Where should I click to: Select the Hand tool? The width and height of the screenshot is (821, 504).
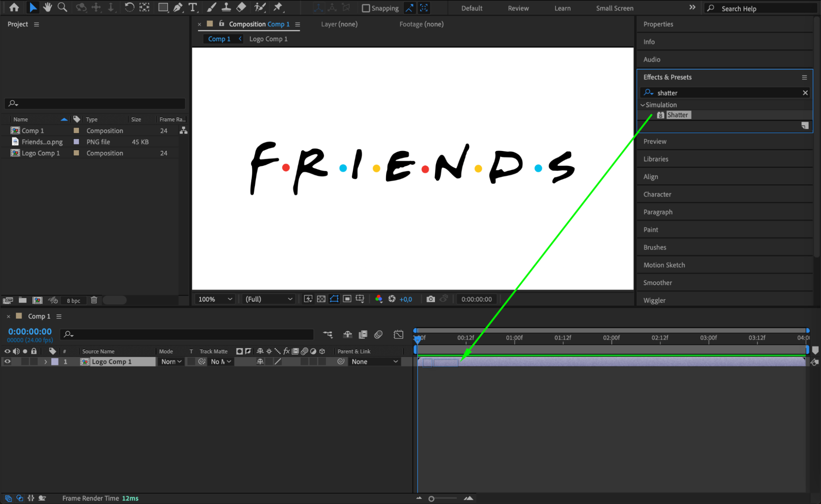pos(48,7)
